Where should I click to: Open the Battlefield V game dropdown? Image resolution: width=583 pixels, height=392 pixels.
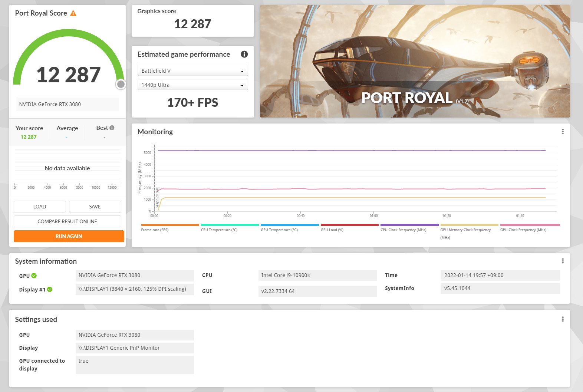(x=192, y=70)
